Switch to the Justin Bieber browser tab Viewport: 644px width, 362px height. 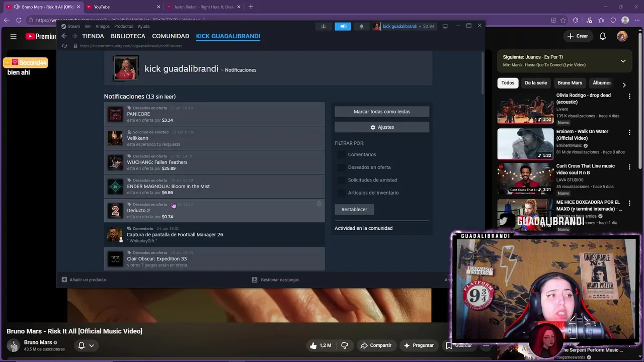pyautogui.click(x=204, y=7)
